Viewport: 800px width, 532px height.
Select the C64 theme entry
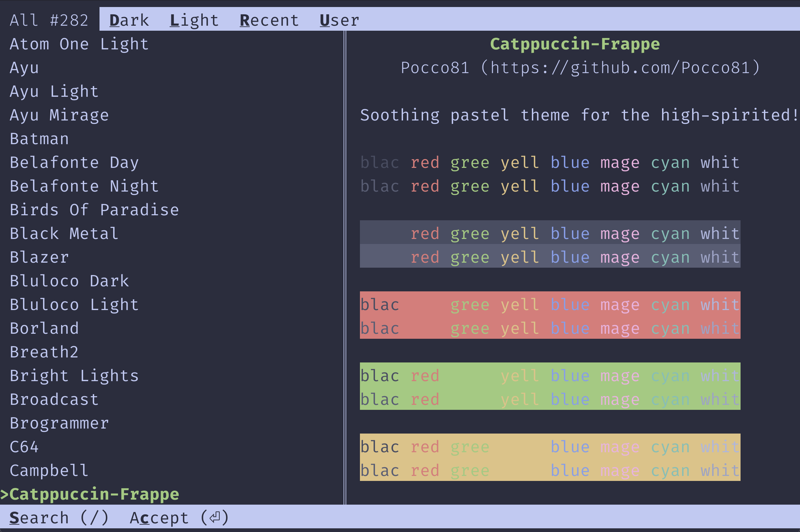24,447
